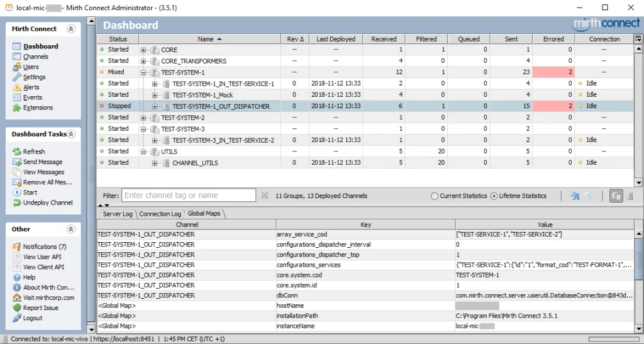Click the dashboard table vertical scrollbar
The height and width of the screenshot is (344, 644).
point(639,115)
